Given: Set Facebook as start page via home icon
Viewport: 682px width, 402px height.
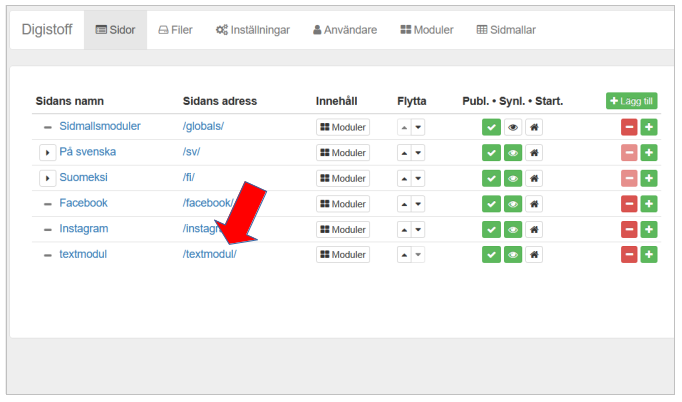Looking at the screenshot, I should [x=535, y=204].
